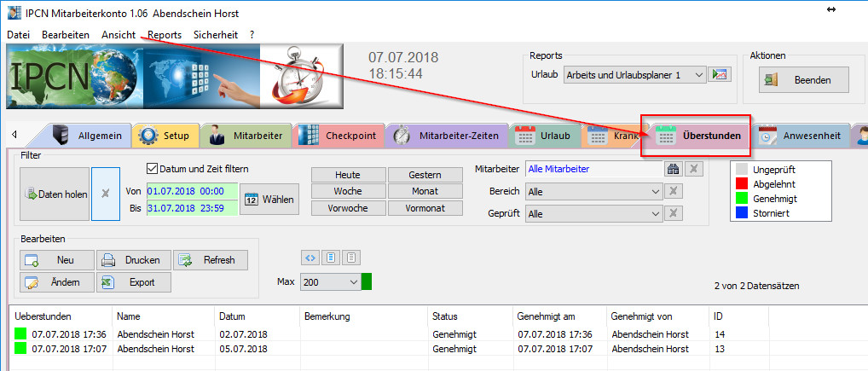Click the grey list layout icon

(x=351, y=258)
